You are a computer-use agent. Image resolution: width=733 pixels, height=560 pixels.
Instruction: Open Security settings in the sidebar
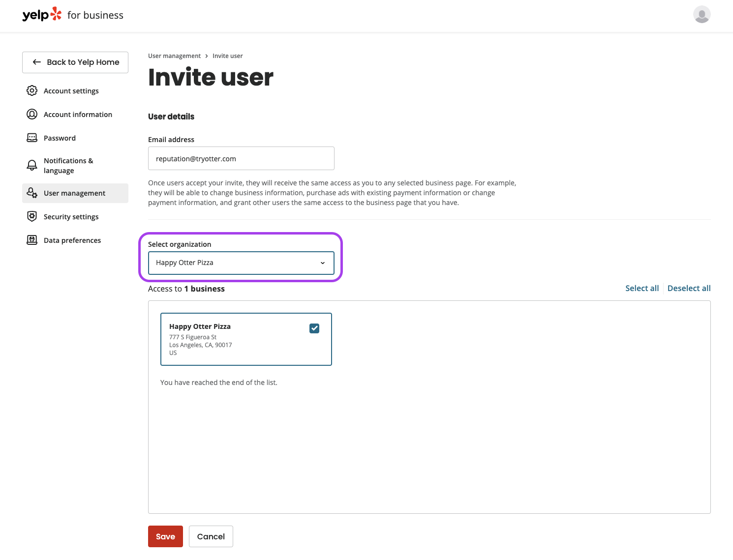click(75, 217)
